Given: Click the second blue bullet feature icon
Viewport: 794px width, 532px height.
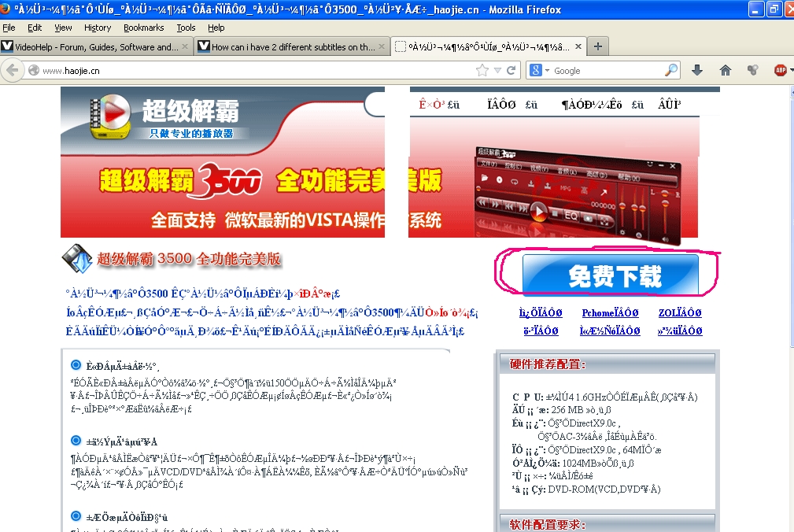Looking at the screenshot, I should 76,441.
